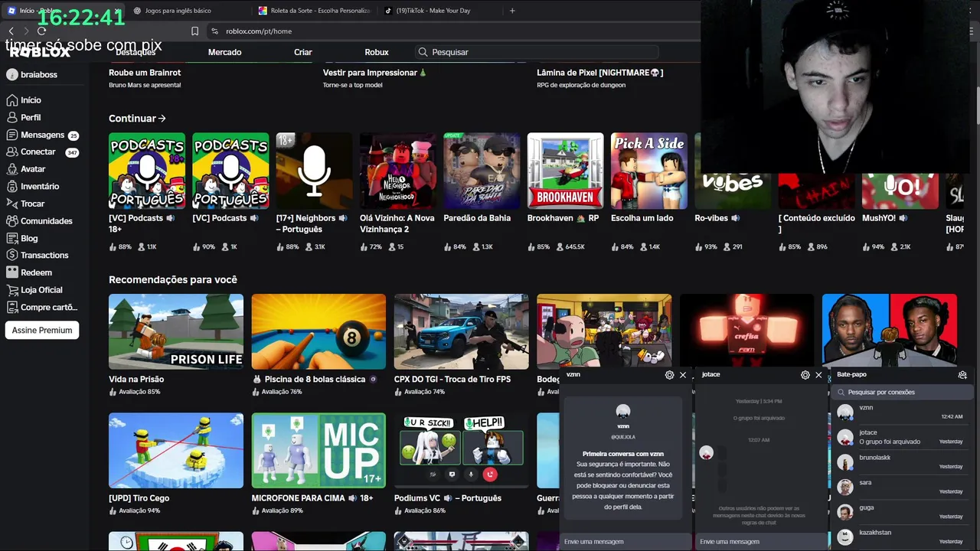
Task: Open vznn chat settings gear
Action: 670,375
